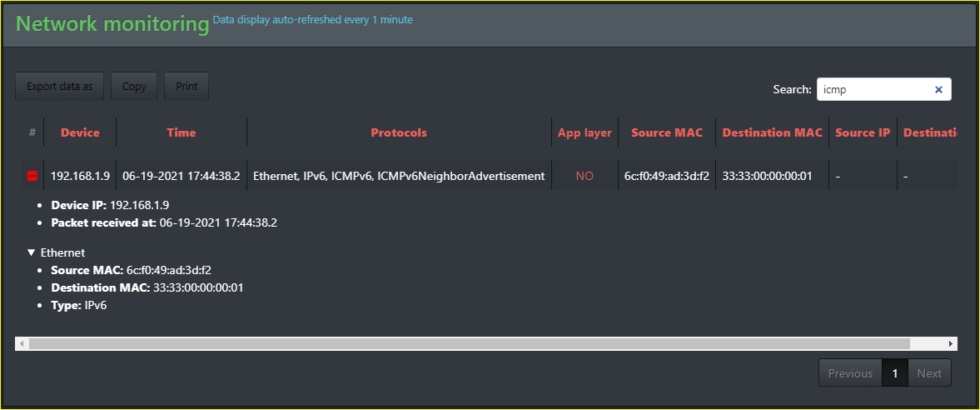Go to the Next page
The height and width of the screenshot is (410, 980).
click(929, 373)
